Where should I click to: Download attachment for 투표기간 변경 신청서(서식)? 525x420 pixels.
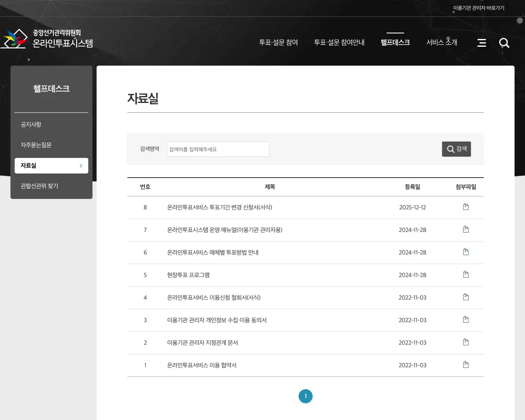[x=466, y=207]
